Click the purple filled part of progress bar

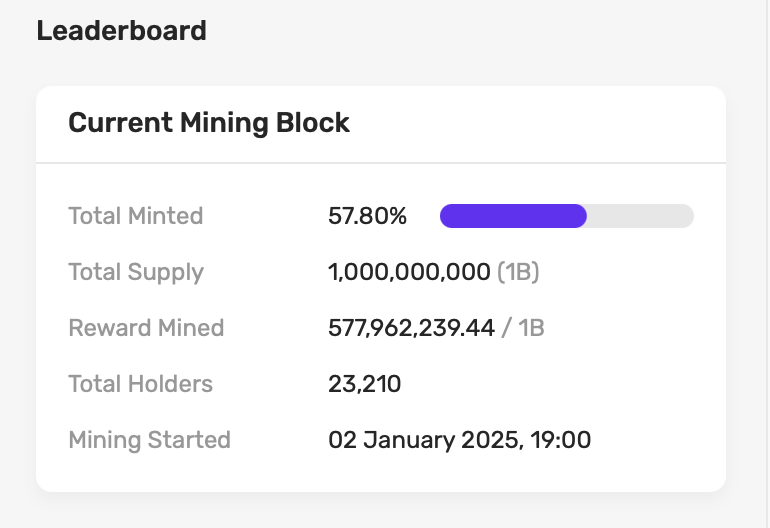coord(512,216)
